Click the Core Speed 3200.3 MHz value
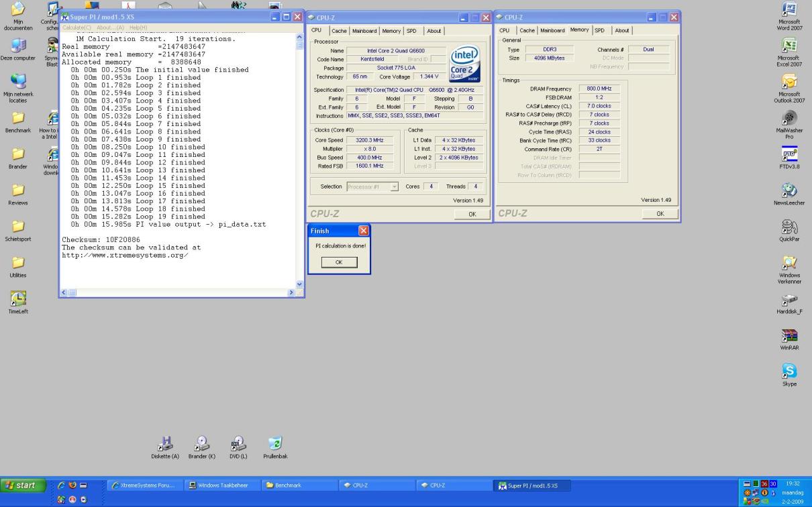This screenshot has width=812, height=507. pos(370,140)
